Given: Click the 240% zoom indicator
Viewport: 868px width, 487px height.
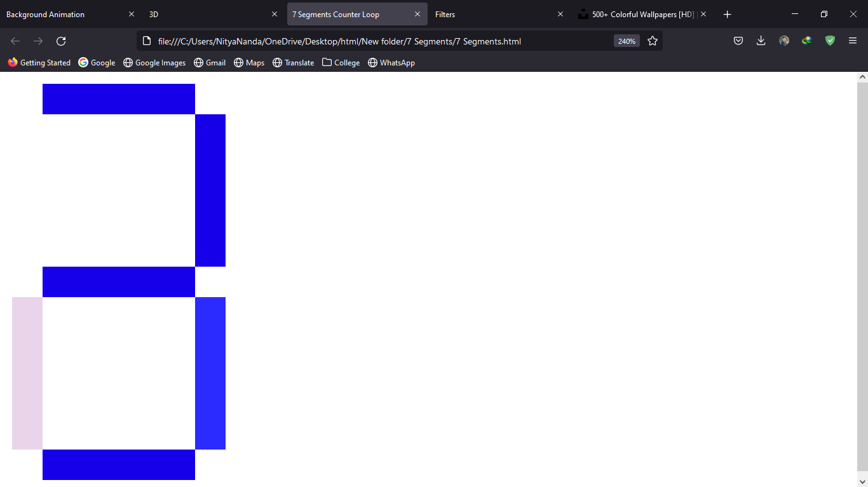Looking at the screenshot, I should click(x=626, y=41).
